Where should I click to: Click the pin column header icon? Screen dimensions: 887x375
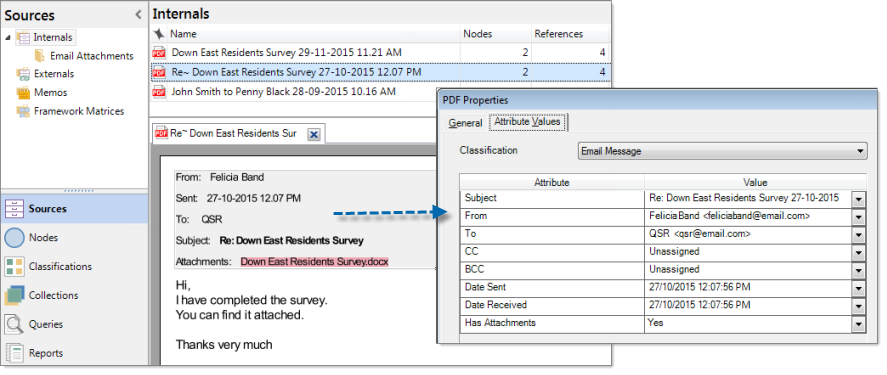pyautogui.click(x=158, y=34)
